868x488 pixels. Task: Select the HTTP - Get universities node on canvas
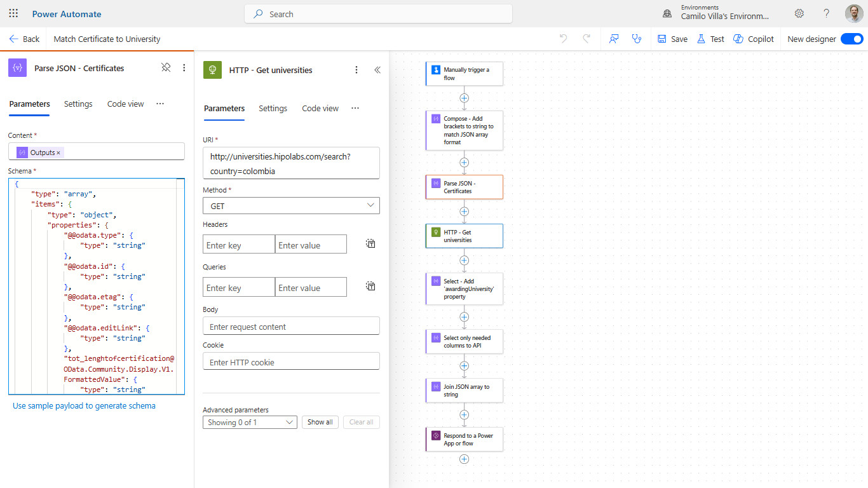(464, 236)
